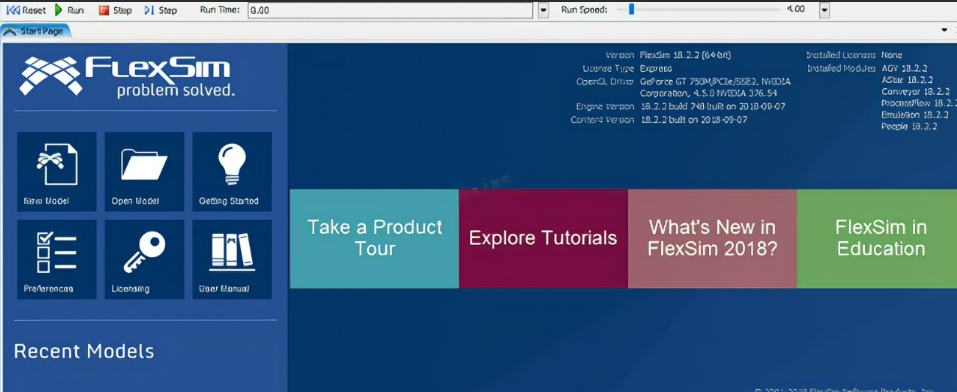The height and width of the screenshot is (392, 957).
Task: Start the model with Run
Action: point(69,10)
